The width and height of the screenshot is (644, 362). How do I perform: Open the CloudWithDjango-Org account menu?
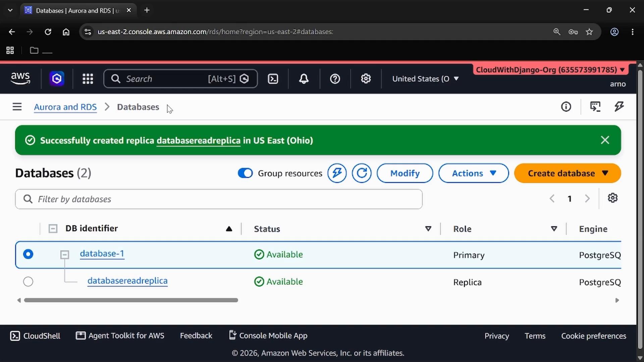[x=551, y=70]
